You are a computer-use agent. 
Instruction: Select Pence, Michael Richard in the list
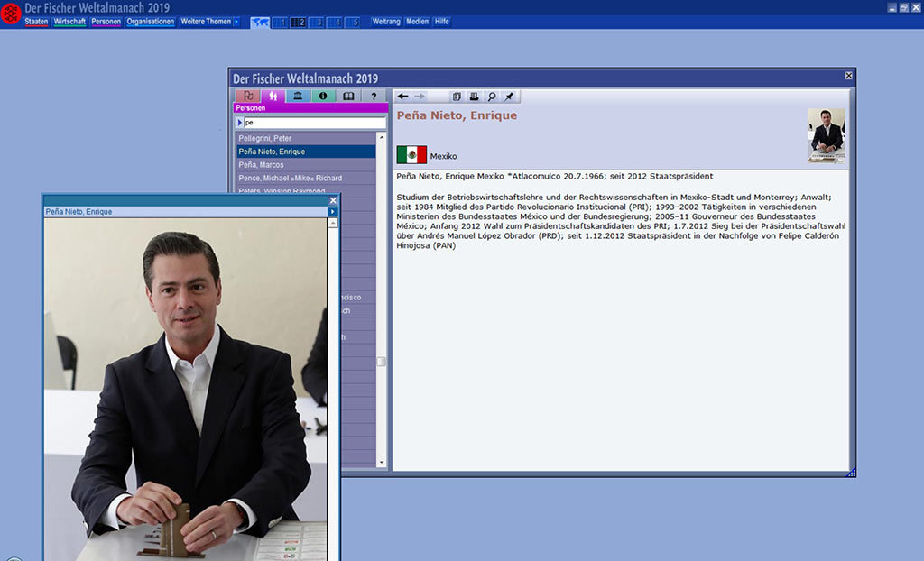(306, 178)
